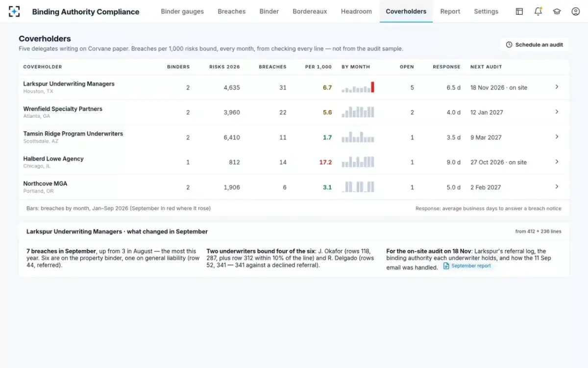Image resolution: width=588 pixels, height=368 pixels.
Task: Expand the Larkspur Underwriting Managers row chevron
Action: tap(557, 87)
